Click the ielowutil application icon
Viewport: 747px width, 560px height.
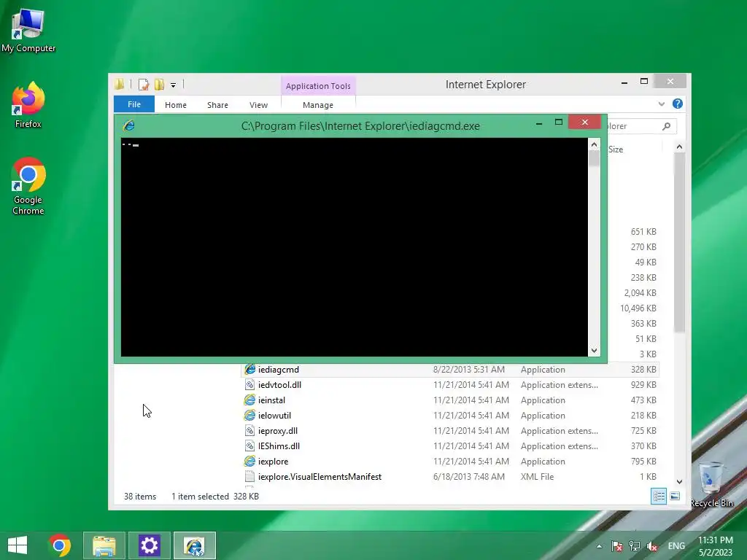point(249,415)
